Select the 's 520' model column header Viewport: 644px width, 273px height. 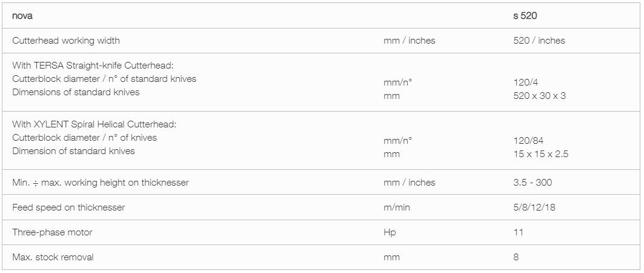tap(525, 16)
